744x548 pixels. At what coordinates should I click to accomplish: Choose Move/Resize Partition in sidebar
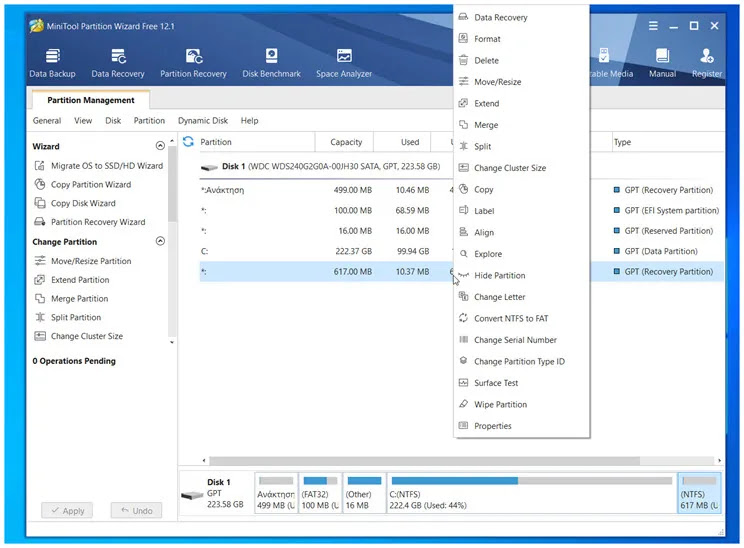tap(83, 261)
